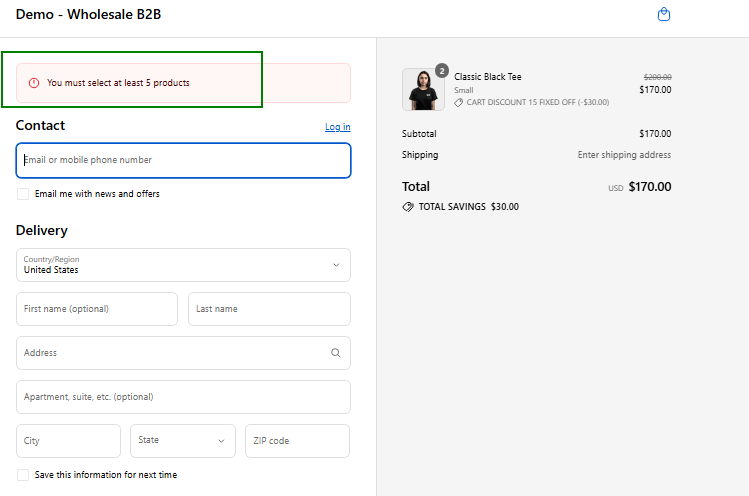
Task: Click the magnifier icon in Address field
Action: click(x=335, y=353)
